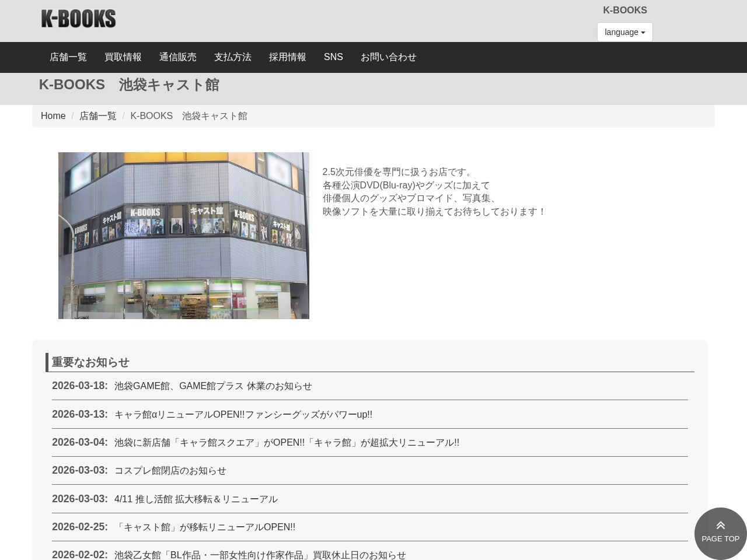Open the キャラ館αリニューアルOPEN!! announcement

[x=243, y=414]
